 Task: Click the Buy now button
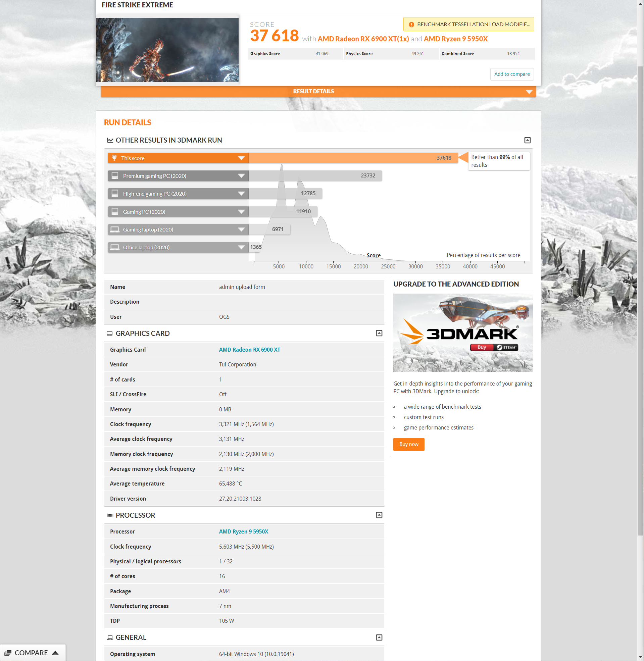(x=409, y=444)
